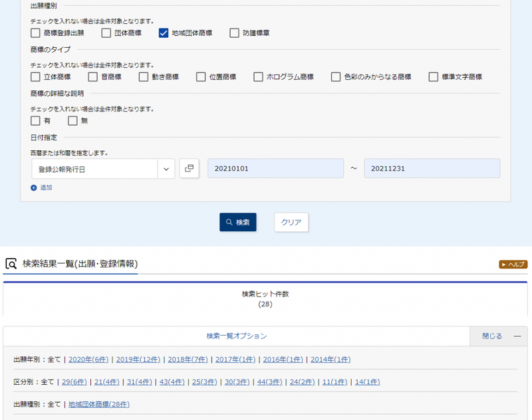Image resolution: width=532 pixels, height=420 pixels.
Task: Filter by class 21(4件)
Action: click(107, 381)
